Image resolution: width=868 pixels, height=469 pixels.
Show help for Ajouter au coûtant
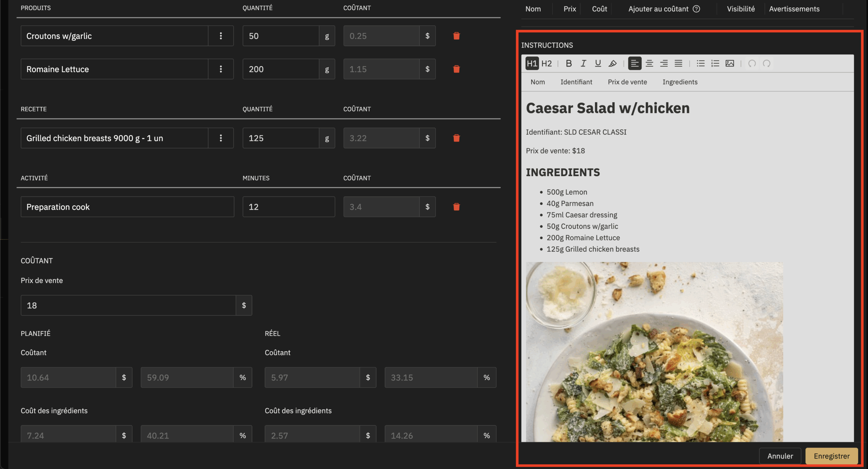(x=696, y=9)
